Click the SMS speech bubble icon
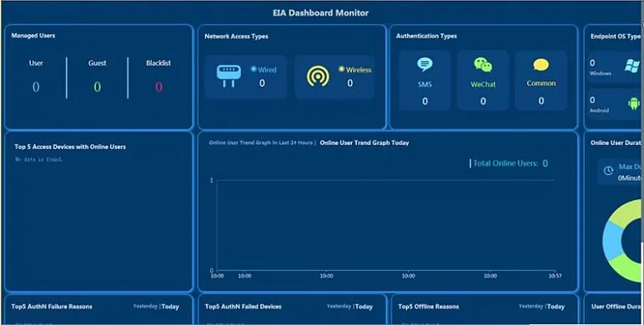Screen dimensions: 644x325 tap(425, 64)
